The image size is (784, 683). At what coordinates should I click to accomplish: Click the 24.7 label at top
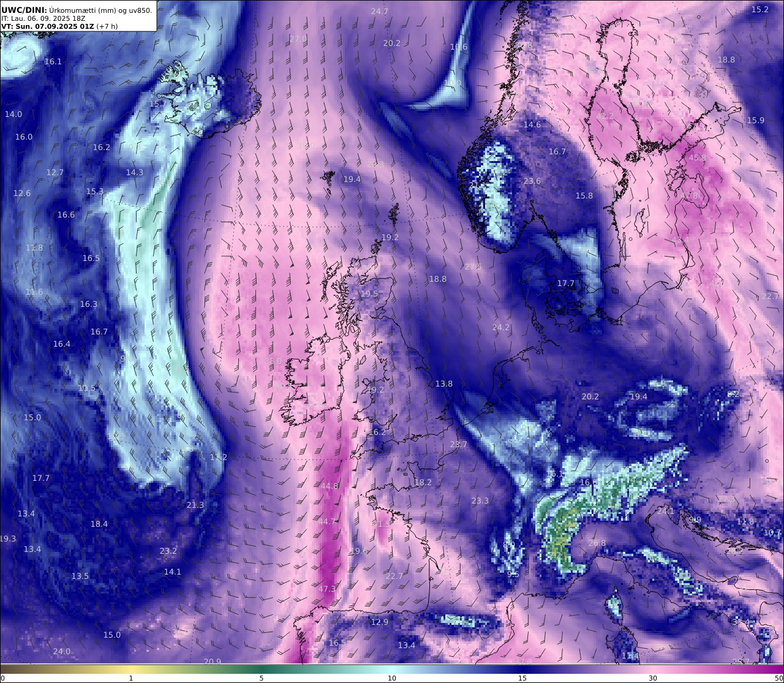pyautogui.click(x=380, y=11)
